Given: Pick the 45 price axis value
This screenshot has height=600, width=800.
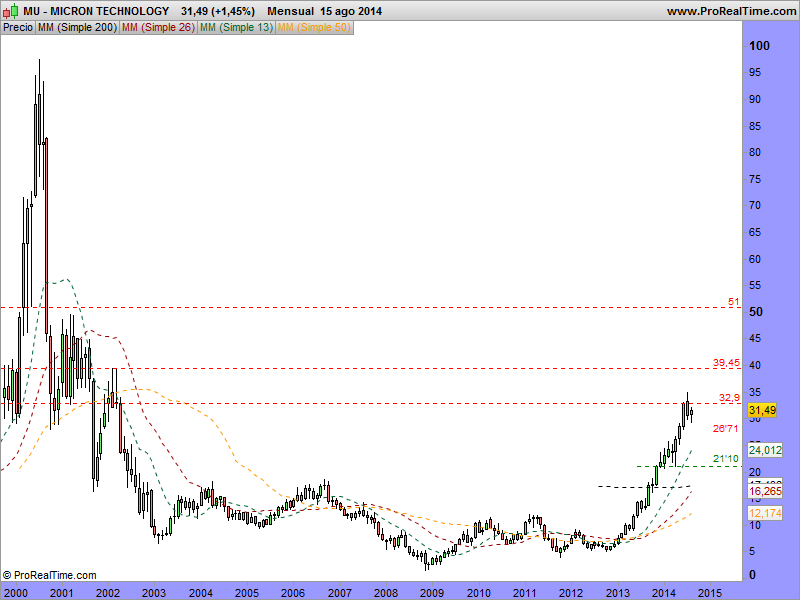Looking at the screenshot, I should [755, 338].
